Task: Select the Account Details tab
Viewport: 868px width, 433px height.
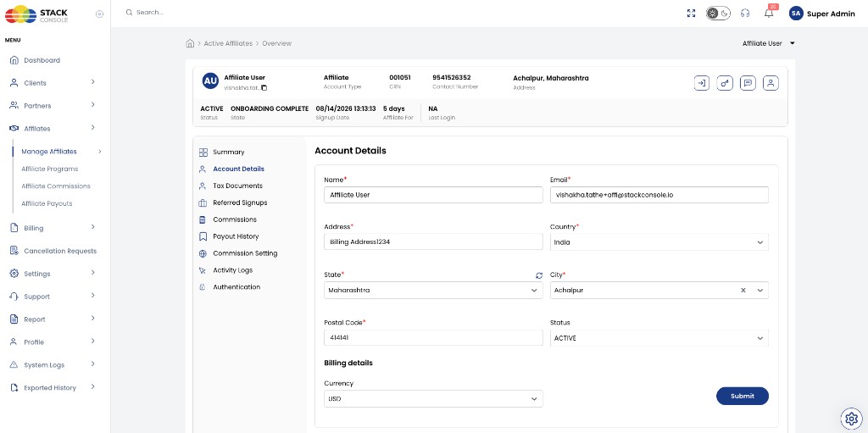Action: pos(238,169)
